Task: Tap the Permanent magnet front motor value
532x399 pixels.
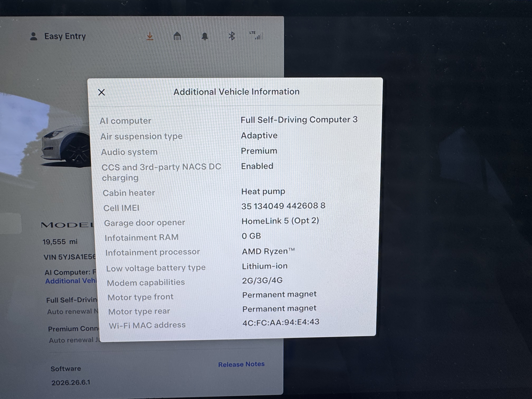Action: [x=279, y=294]
